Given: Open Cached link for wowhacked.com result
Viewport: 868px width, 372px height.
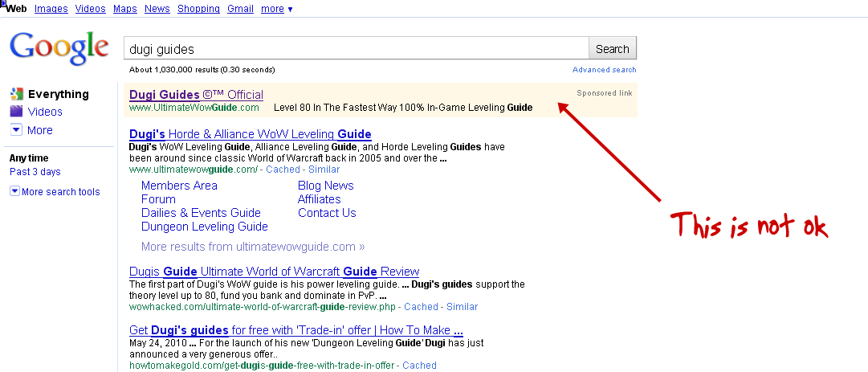Looking at the screenshot, I should (422, 307).
